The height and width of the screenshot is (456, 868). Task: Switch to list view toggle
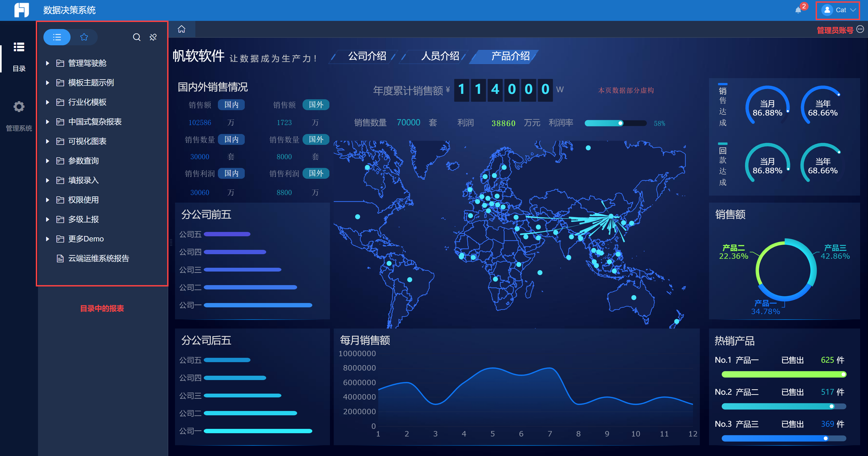point(57,37)
